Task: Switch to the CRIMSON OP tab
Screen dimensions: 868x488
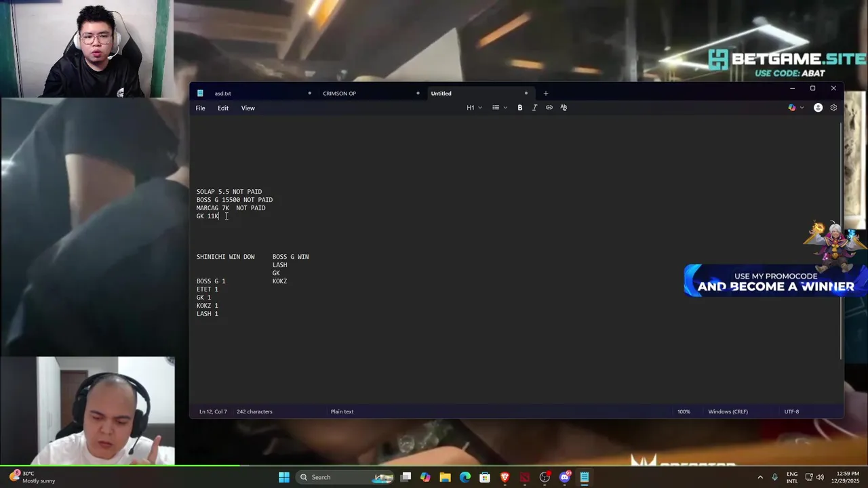Action: point(339,94)
